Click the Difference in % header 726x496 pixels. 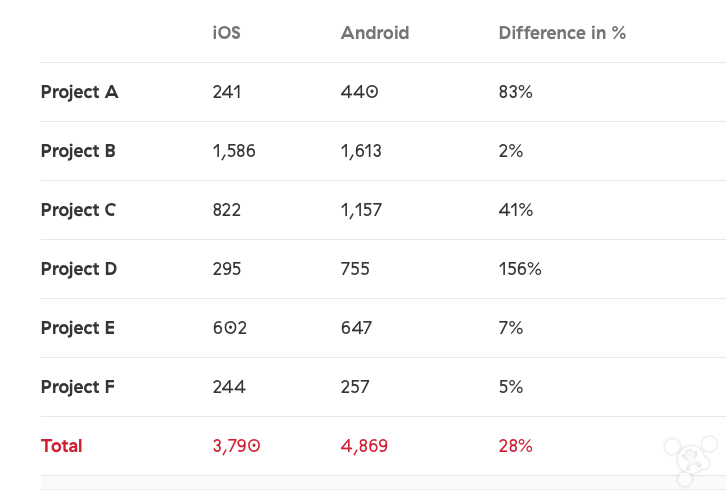562,33
